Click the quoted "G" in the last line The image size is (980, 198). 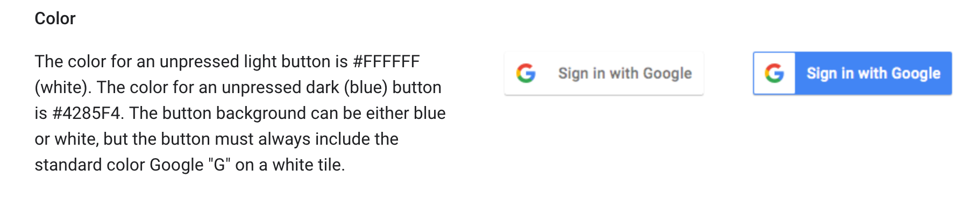point(219,165)
